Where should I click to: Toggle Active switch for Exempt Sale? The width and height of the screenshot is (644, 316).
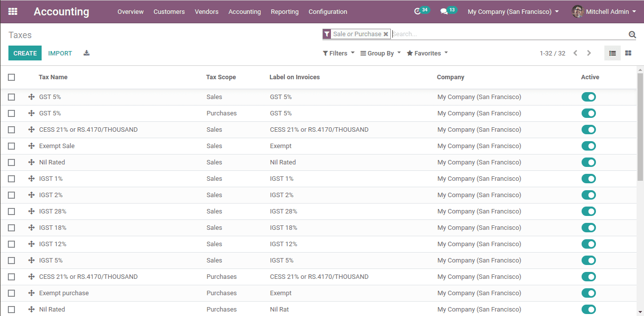tap(589, 146)
